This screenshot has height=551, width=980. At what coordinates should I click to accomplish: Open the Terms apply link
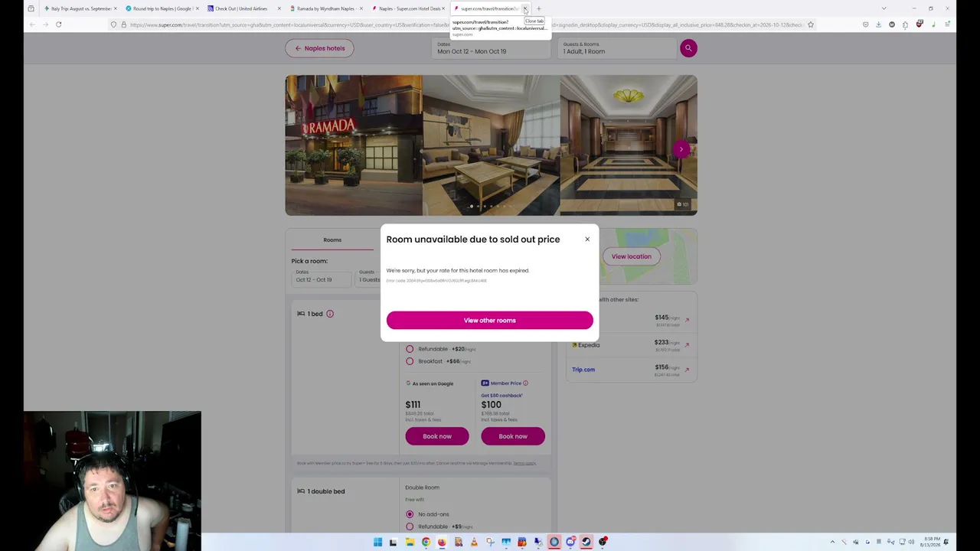(x=524, y=463)
